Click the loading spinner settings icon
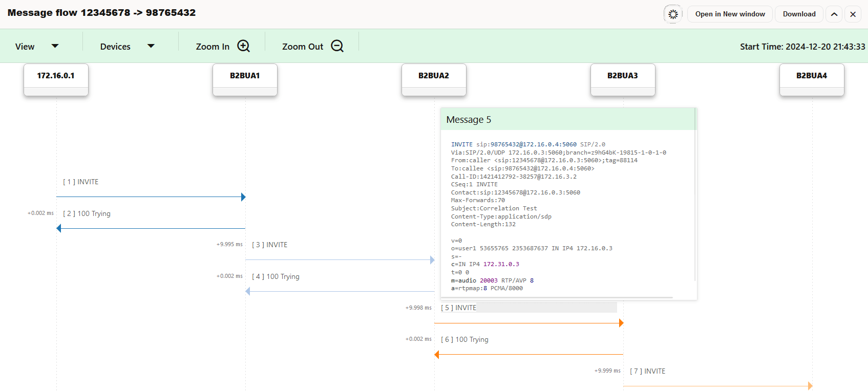Screen dimensions: 868x391 673,14
